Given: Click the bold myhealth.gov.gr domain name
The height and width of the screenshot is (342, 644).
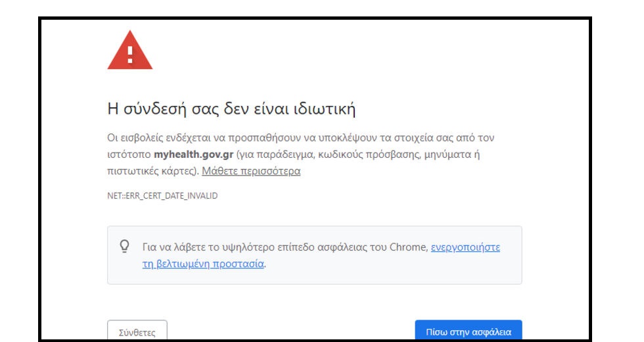Looking at the screenshot, I should pos(193,155).
